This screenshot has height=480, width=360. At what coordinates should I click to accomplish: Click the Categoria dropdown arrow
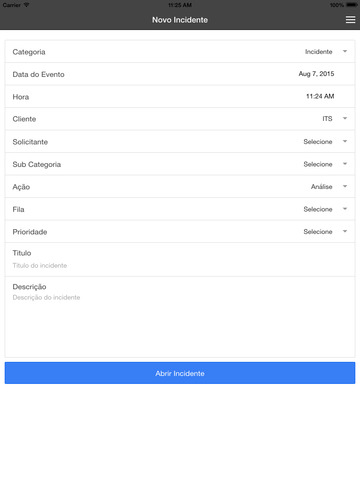tap(345, 51)
